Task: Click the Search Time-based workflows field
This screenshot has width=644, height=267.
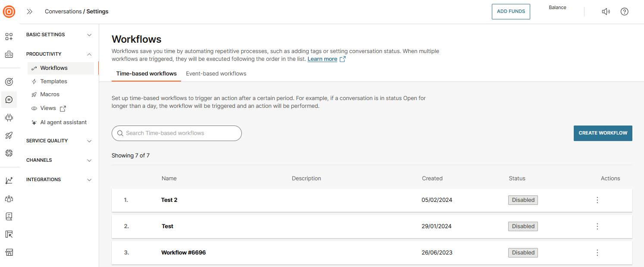Action: (x=177, y=133)
